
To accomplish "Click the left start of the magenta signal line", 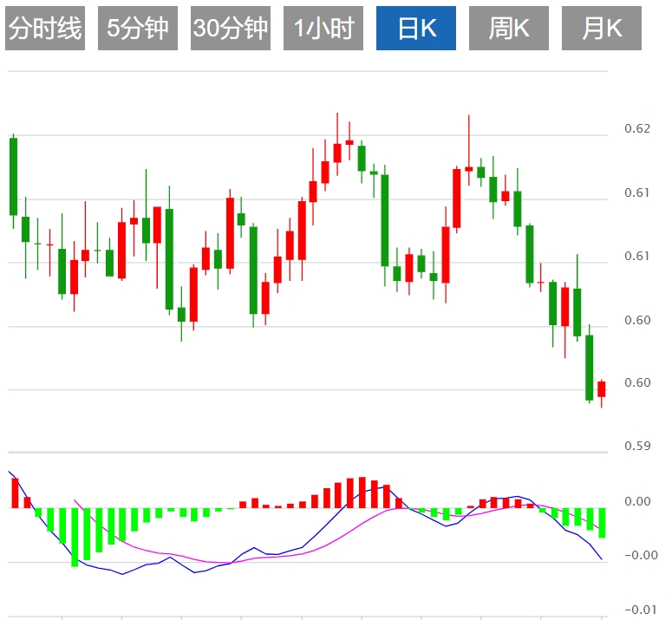I will click(75, 500).
